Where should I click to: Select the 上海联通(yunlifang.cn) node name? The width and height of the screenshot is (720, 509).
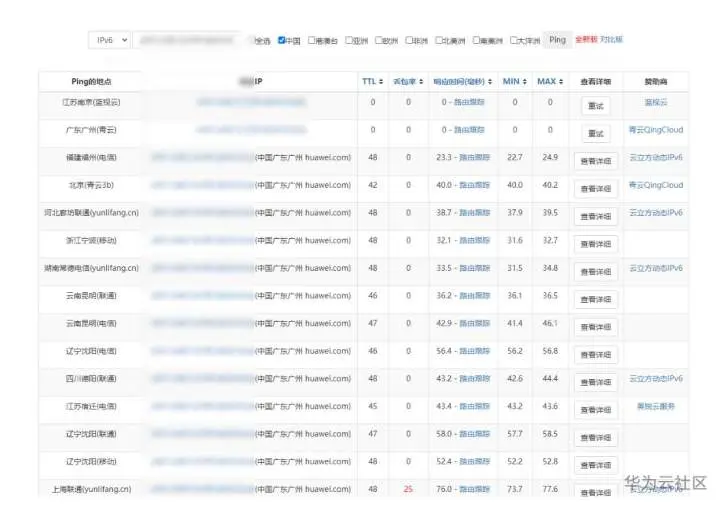[x=91, y=489]
